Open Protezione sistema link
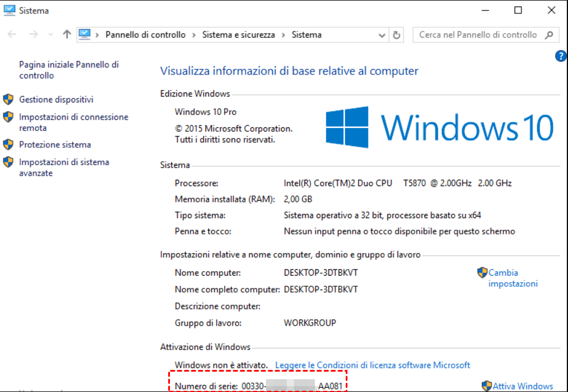 tap(55, 144)
